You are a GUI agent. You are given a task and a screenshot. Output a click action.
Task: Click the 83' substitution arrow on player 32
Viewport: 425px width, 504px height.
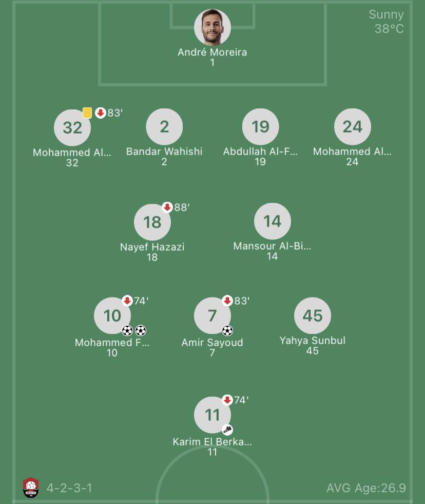click(101, 113)
